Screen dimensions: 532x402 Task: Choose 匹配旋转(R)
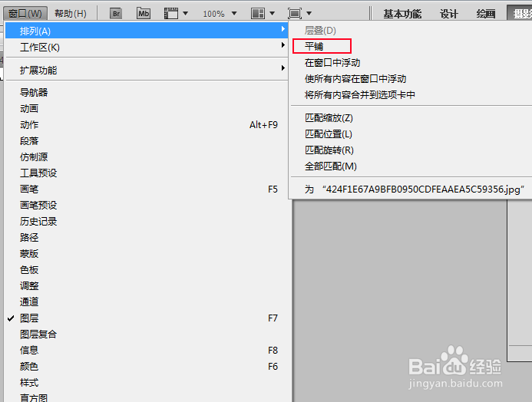click(411, 150)
